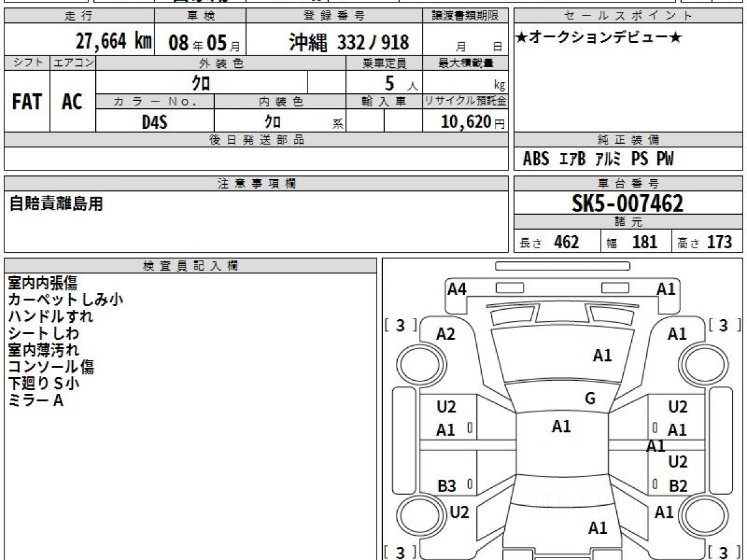
Task: Select the オークションデビュー sales point text
Action: click(599, 38)
